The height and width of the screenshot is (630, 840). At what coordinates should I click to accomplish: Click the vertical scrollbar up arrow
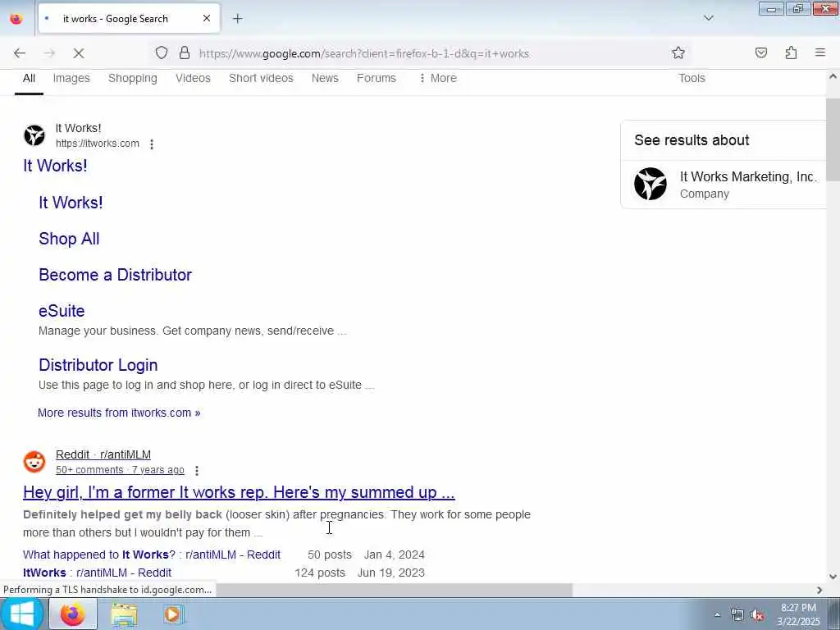(833, 76)
